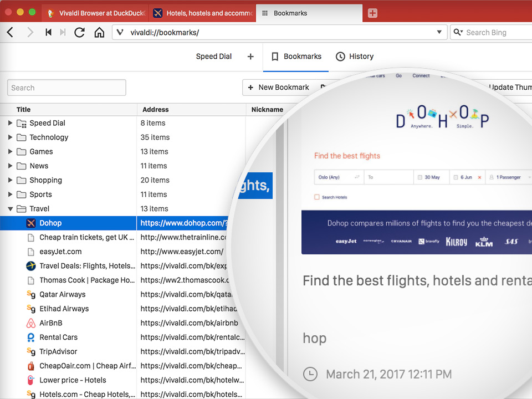Tick the Search Hotels checkbox in preview
532x399 pixels.
tap(317, 197)
